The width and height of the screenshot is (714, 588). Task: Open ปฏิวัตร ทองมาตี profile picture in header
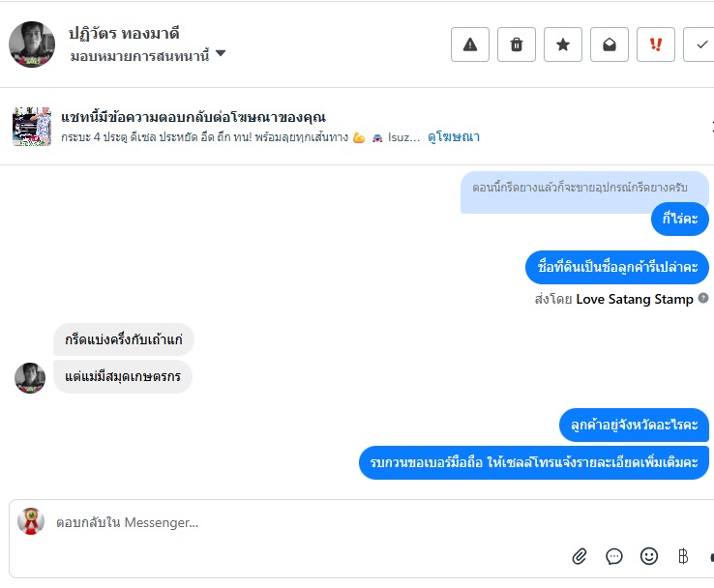pos(32,44)
